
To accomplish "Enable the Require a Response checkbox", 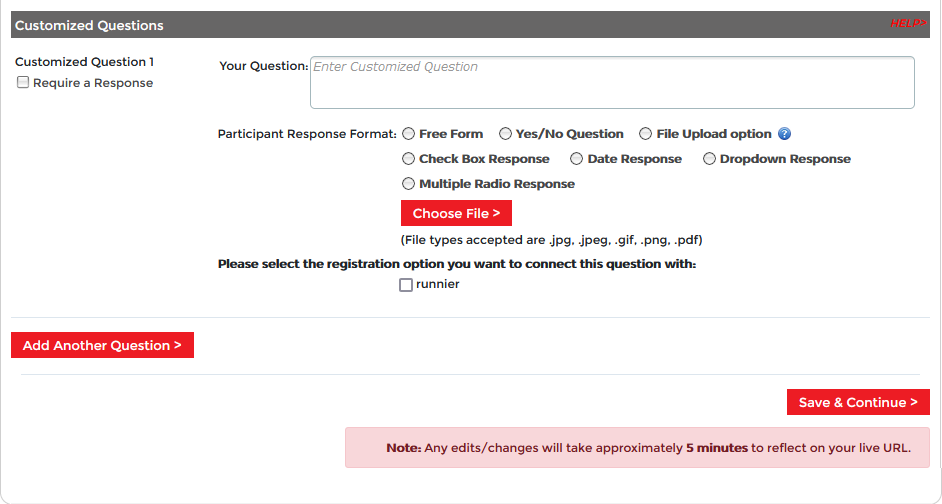I will 23,83.
